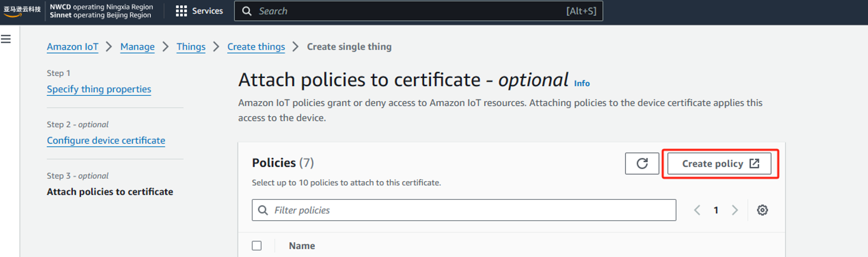868x257 pixels.
Task: Open the Services menu
Action: click(207, 11)
